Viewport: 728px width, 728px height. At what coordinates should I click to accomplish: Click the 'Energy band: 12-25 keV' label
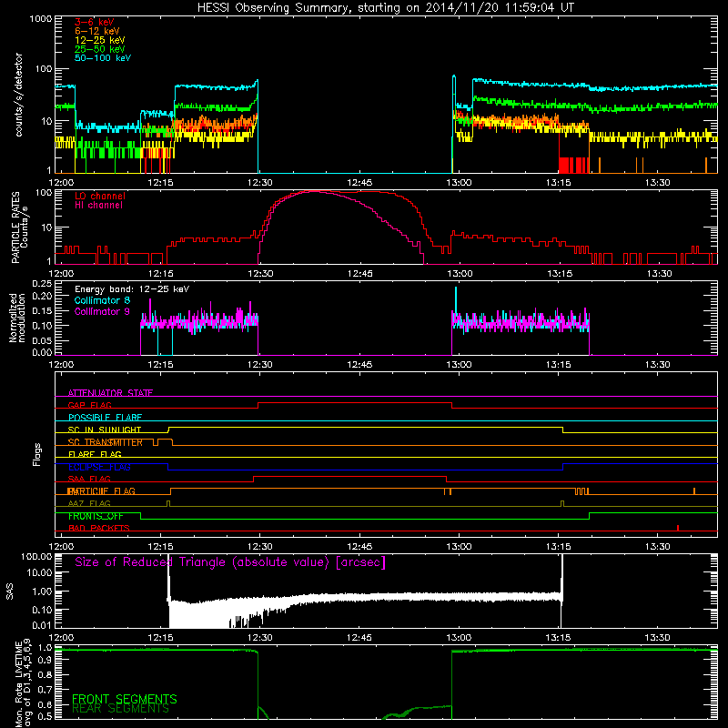[x=132, y=289]
